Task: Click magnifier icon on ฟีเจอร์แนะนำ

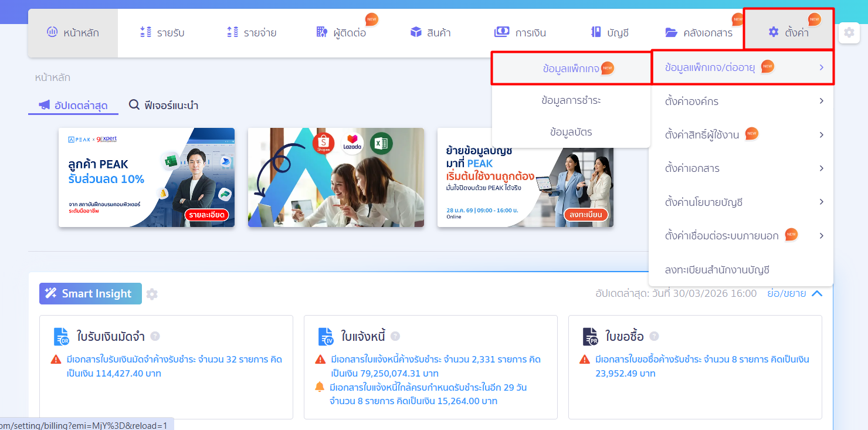Action: click(x=134, y=105)
